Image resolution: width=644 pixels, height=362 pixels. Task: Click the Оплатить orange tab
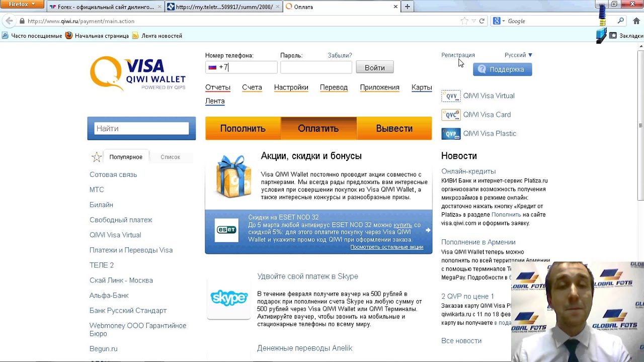coord(318,129)
